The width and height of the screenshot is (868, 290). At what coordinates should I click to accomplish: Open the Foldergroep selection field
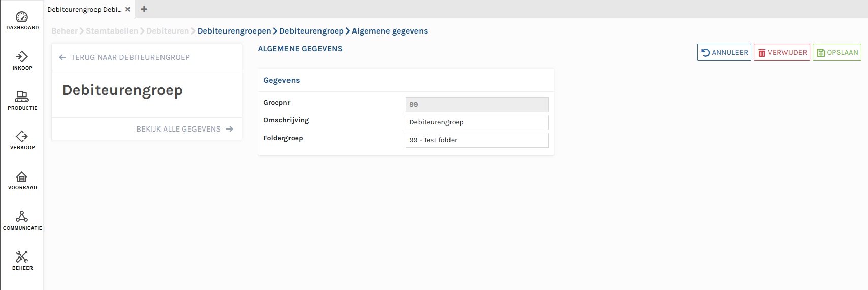(476, 140)
